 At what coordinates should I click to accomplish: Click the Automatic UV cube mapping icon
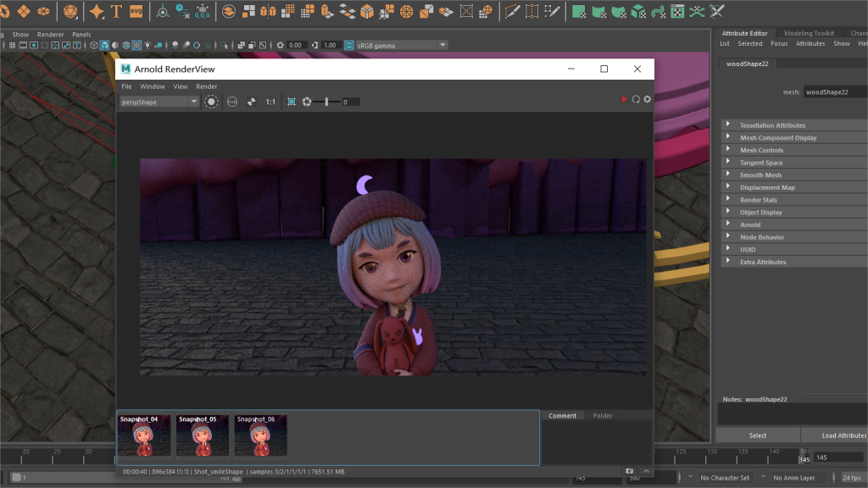point(638,11)
